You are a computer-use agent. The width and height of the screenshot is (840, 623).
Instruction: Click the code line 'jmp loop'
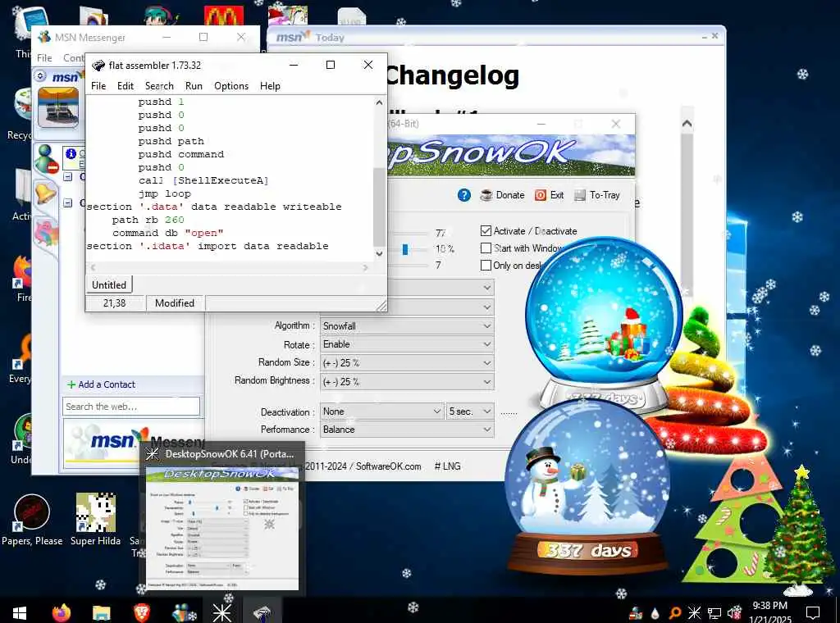click(x=164, y=193)
